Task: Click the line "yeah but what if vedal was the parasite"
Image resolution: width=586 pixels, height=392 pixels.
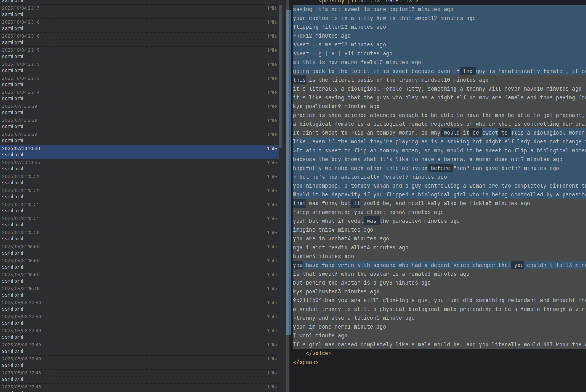Action: pyautogui.click(x=376, y=221)
